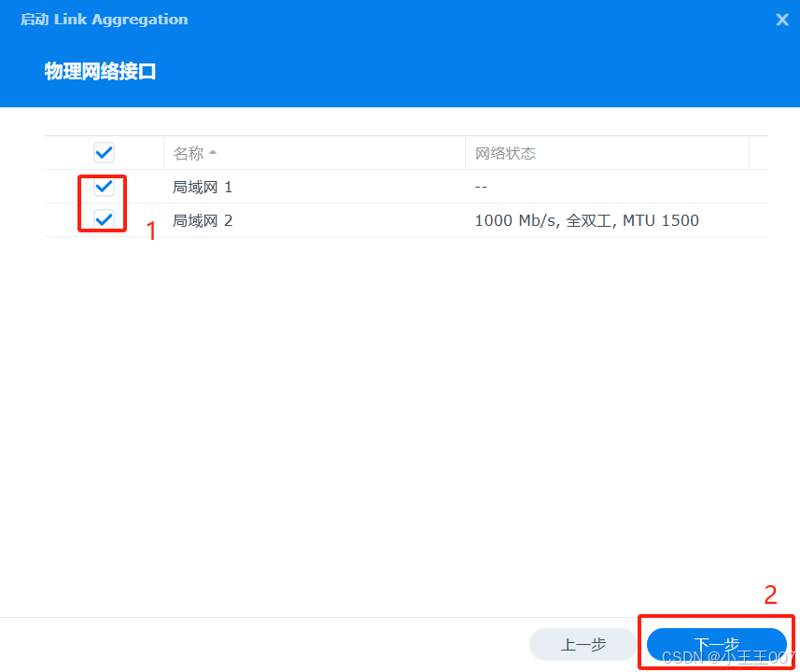The height and width of the screenshot is (672, 800).
Task: Select the 局域网 1 row name
Action: [202, 187]
